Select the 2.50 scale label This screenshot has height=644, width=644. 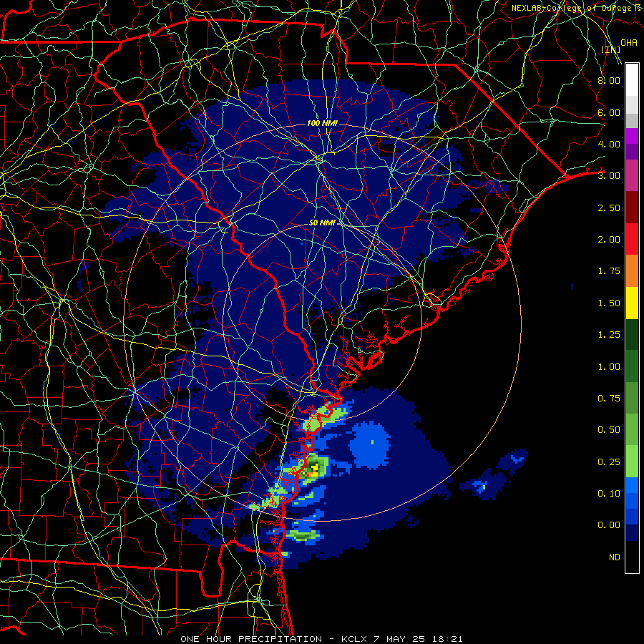point(609,208)
